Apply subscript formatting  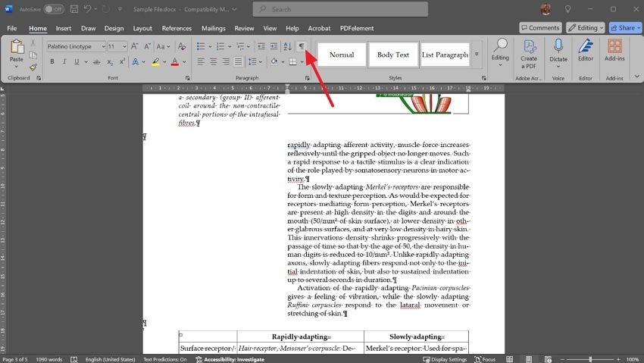(110, 62)
